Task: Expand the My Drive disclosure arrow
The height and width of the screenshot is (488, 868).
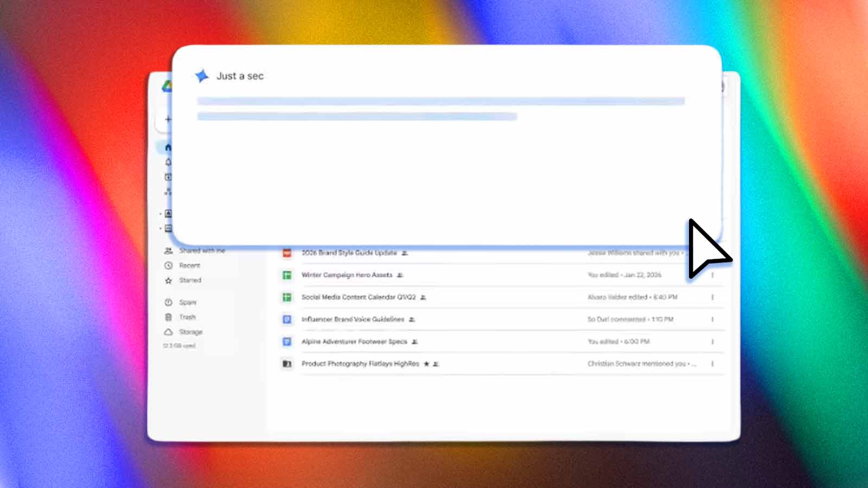Action: coord(161,213)
